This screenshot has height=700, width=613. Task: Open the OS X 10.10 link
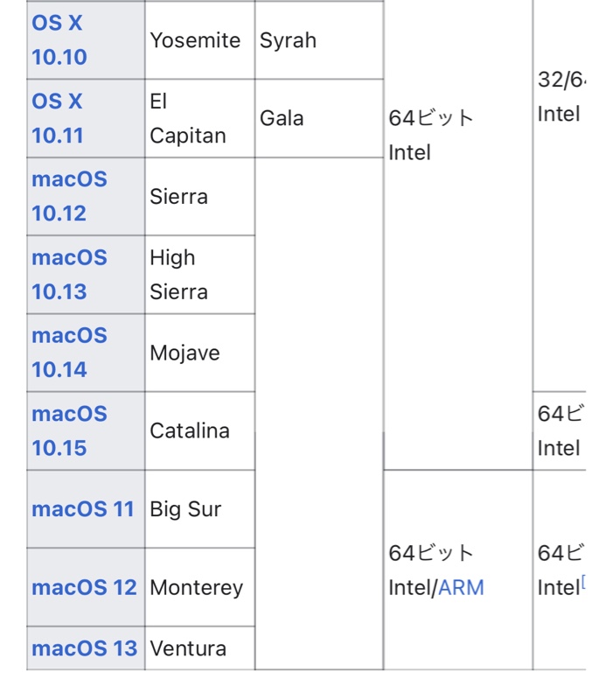(59, 40)
